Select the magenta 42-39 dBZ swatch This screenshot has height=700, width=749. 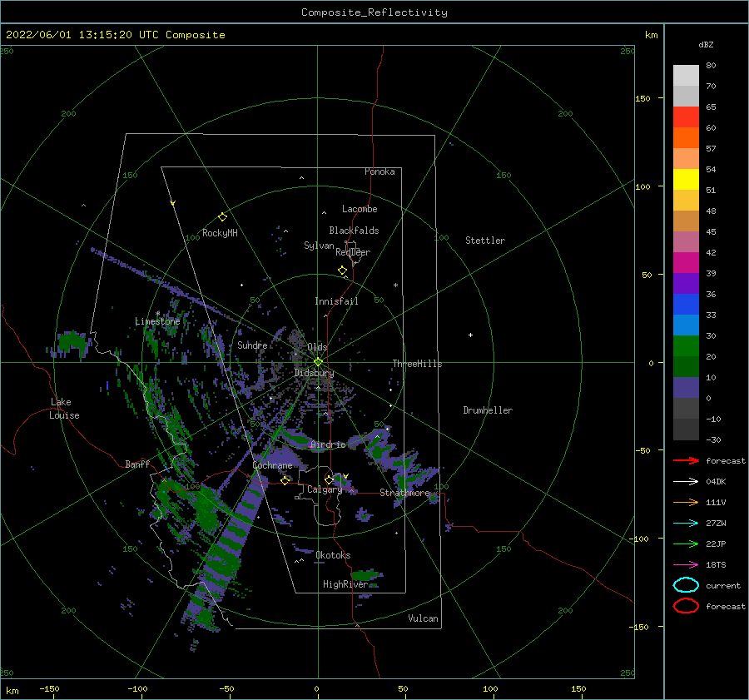pos(686,263)
